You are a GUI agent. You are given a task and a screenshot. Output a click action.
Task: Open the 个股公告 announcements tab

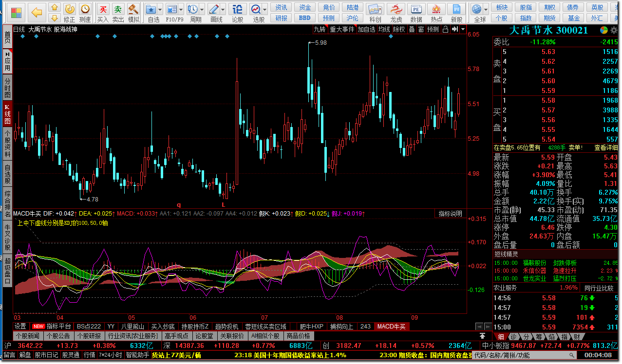click(x=58, y=336)
